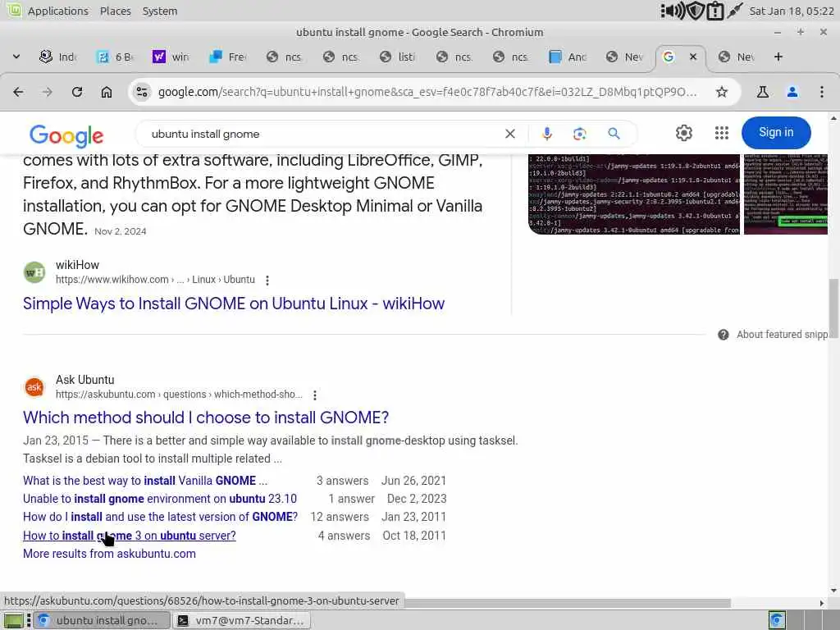The width and height of the screenshot is (840, 630).
Task: Open 'How do I install and use latest' link
Action: tap(160, 518)
